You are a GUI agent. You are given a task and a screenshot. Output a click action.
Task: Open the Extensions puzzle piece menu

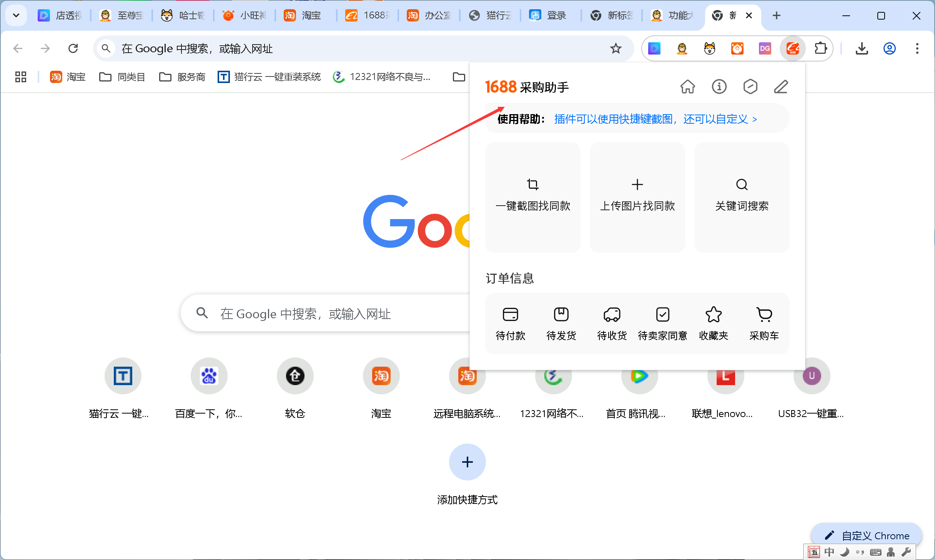[x=820, y=48]
